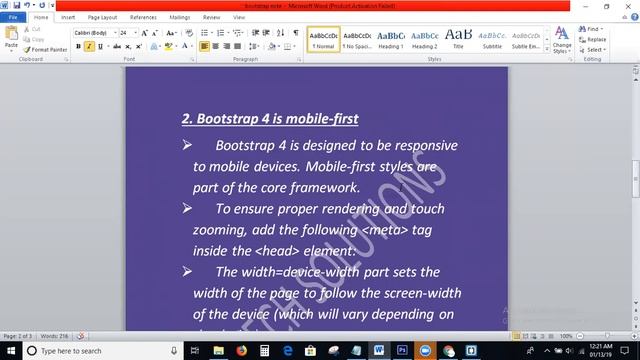
Task: Open the Find dropdown arrow
Action: click(x=602, y=29)
